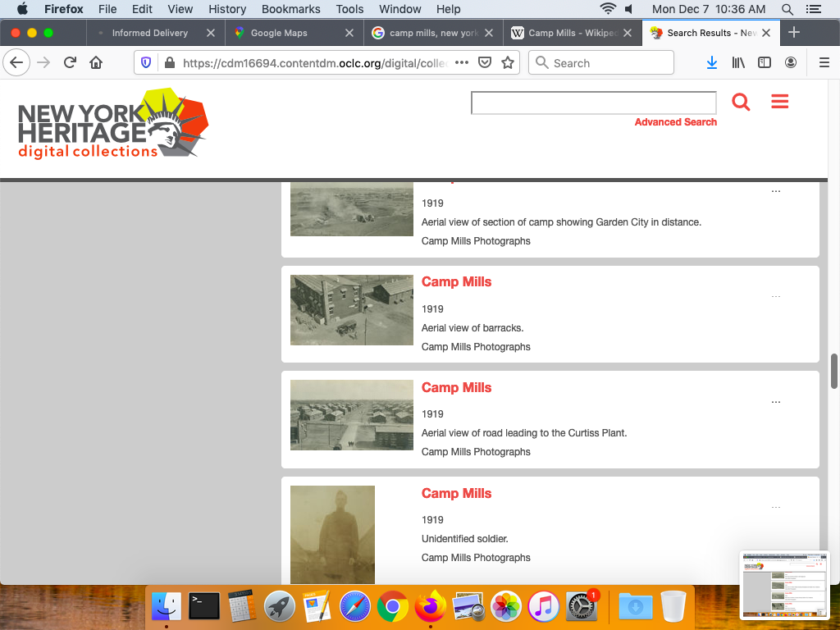This screenshot has height=630, width=840.
Task: Expand the page actions three-dot menu in the URL bar
Action: [462, 63]
